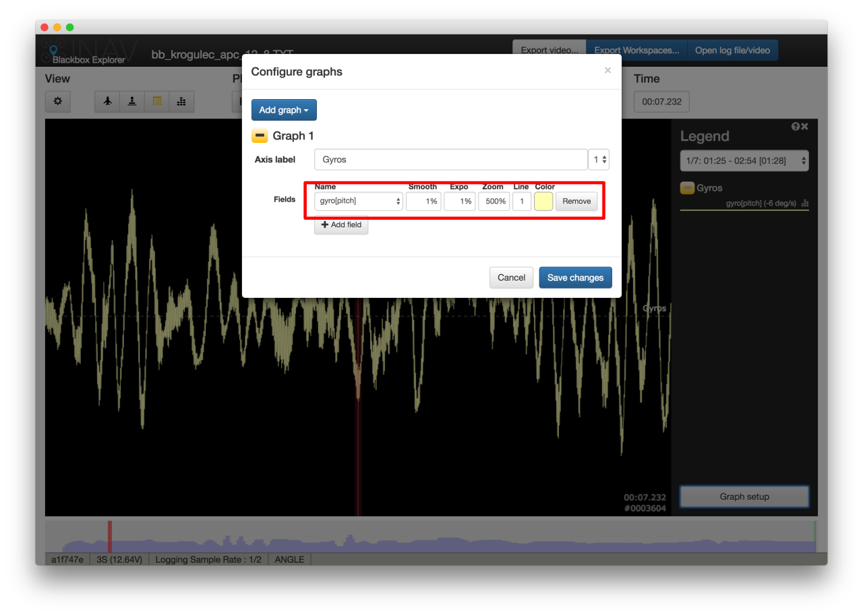Save changes in Configure graphs
This screenshot has width=863, height=616.
click(x=575, y=277)
